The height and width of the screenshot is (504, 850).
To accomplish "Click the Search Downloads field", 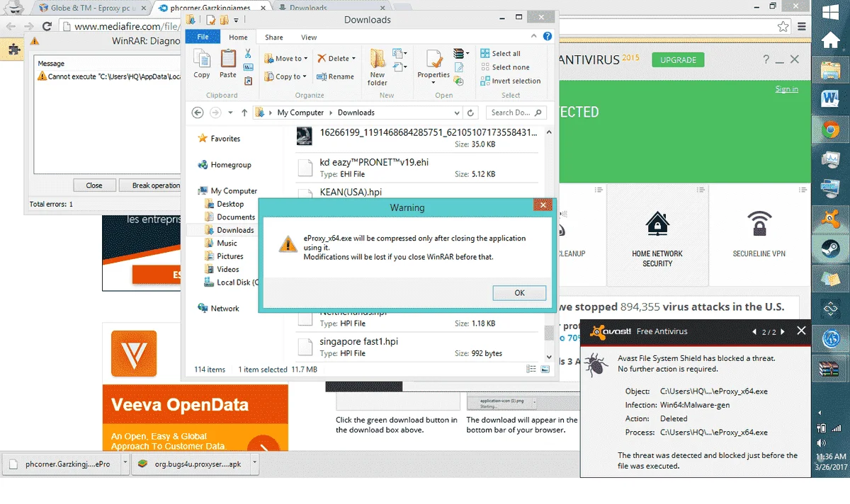I will pyautogui.click(x=516, y=113).
